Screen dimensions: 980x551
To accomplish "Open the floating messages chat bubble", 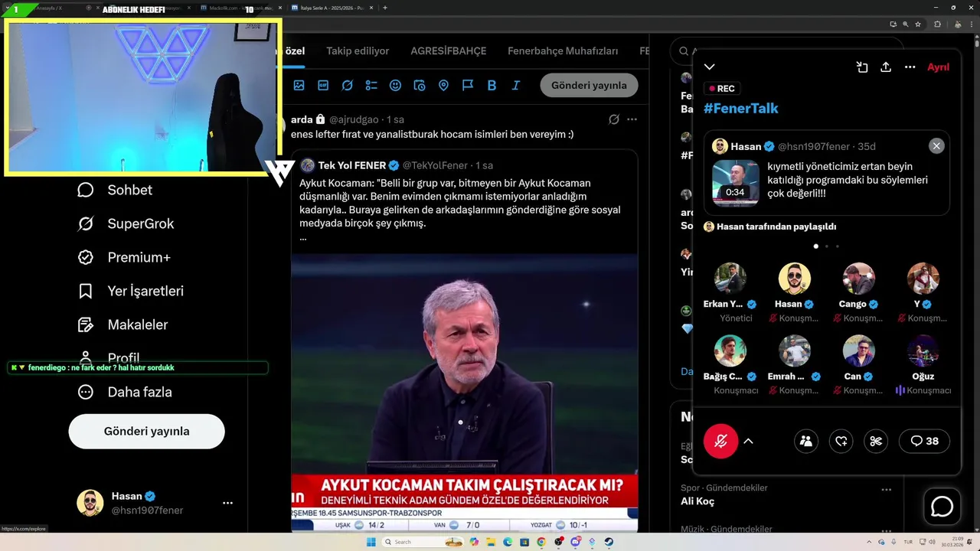I will pos(942,507).
